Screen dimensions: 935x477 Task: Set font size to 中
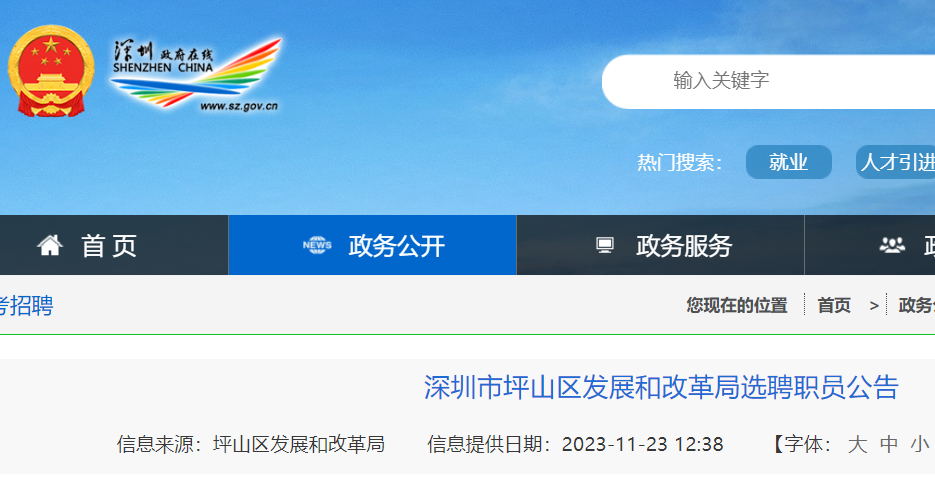tap(888, 444)
